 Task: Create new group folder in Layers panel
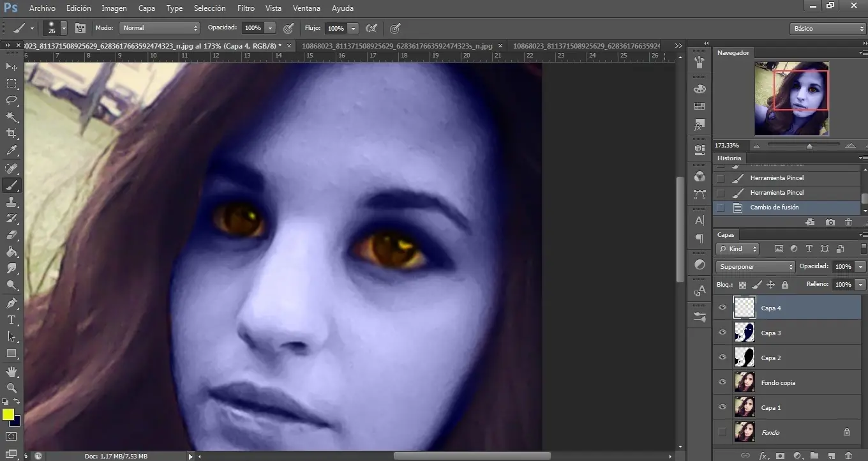point(814,455)
